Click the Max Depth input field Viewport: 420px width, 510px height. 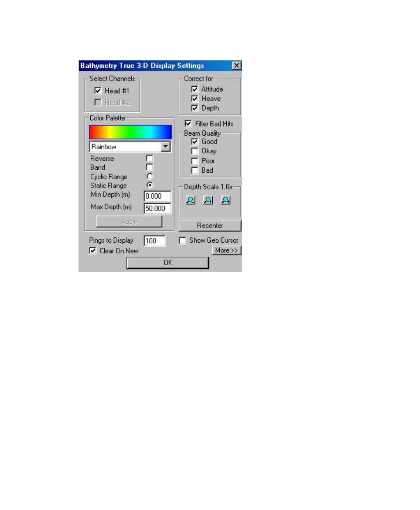(157, 208)
